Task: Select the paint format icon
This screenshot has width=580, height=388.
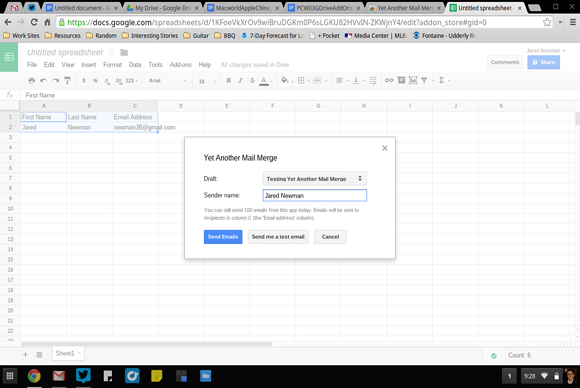Action: tap(67, 80)
